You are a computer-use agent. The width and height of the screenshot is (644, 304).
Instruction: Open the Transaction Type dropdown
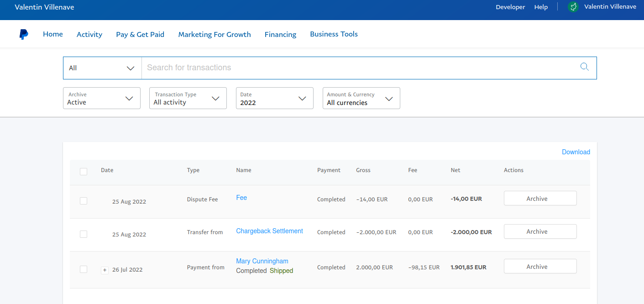click(188, 98)
